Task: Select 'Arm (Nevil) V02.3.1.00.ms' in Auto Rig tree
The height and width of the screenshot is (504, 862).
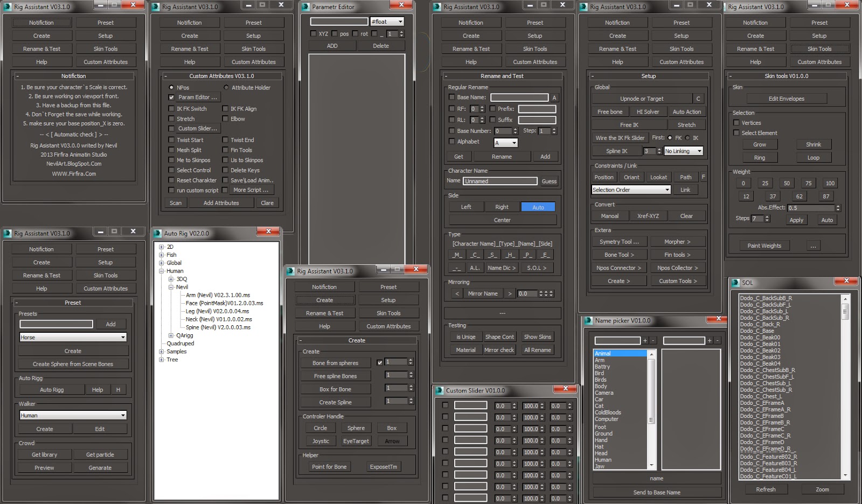Action: coord(218,295)
